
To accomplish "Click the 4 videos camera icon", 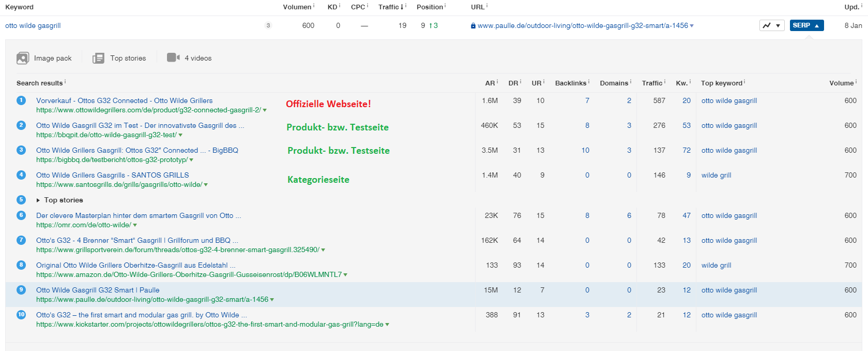I will click(x=174, y=57).
